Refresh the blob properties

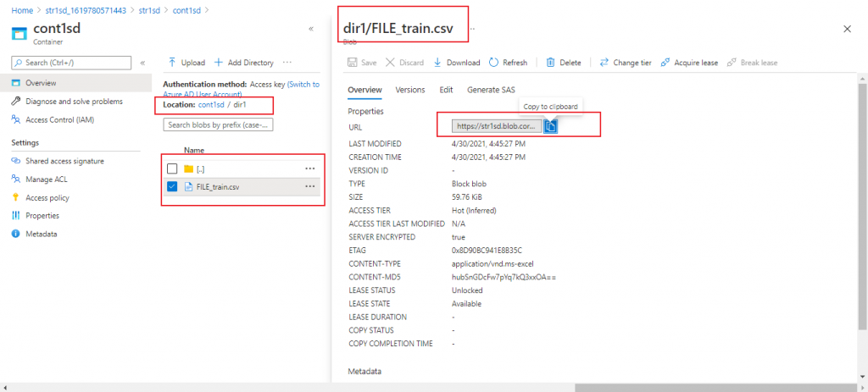(x=509, y=63)
